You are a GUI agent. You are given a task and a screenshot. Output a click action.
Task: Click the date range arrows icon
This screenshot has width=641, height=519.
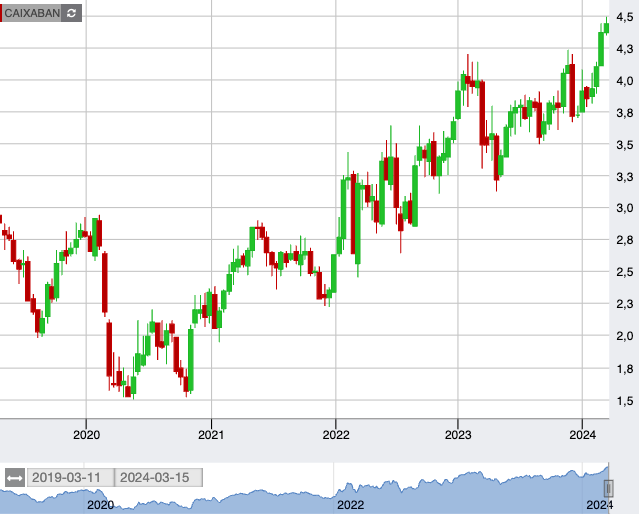[15, 478]
